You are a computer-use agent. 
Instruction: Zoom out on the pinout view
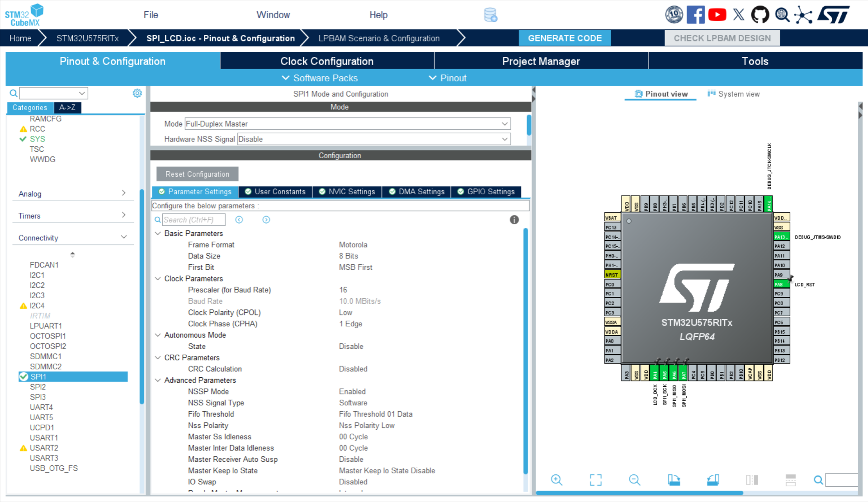(634, 480)
